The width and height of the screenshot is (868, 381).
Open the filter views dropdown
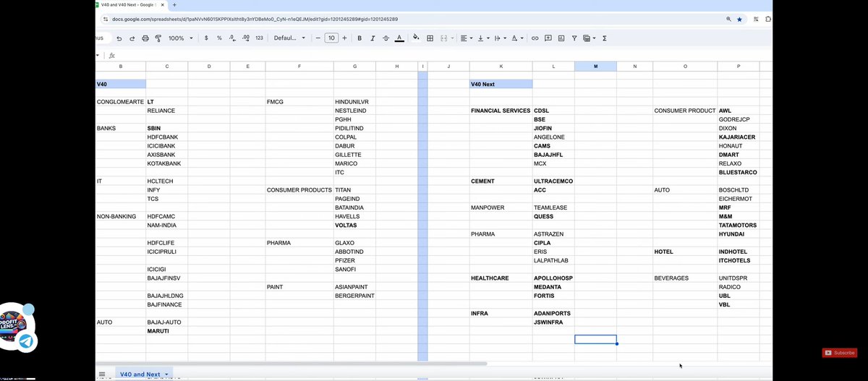[x=589, y=38]
